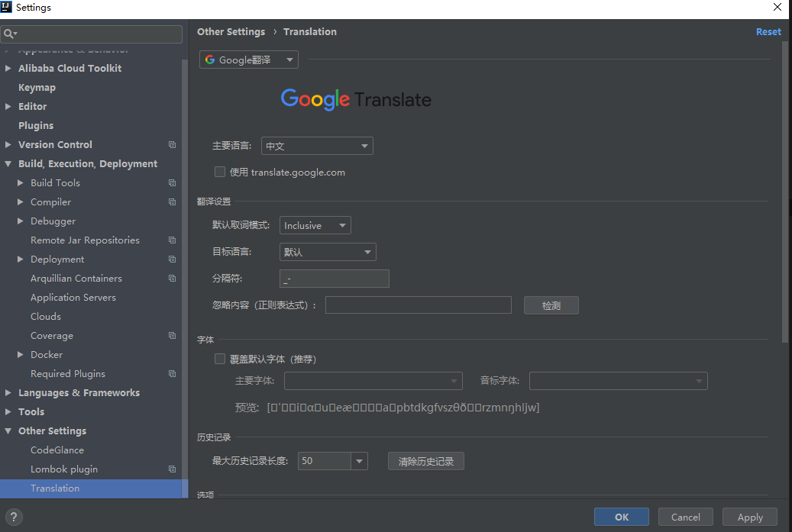This screenshot has height=532, width=792.
Task: Click project-level icon beside Coverage
Action: point(173,336)
